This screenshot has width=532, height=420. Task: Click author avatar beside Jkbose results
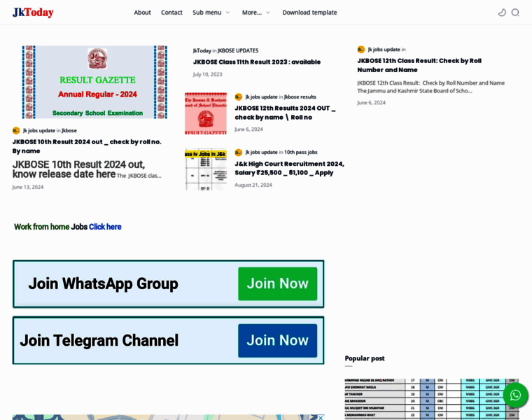[239, 97]
